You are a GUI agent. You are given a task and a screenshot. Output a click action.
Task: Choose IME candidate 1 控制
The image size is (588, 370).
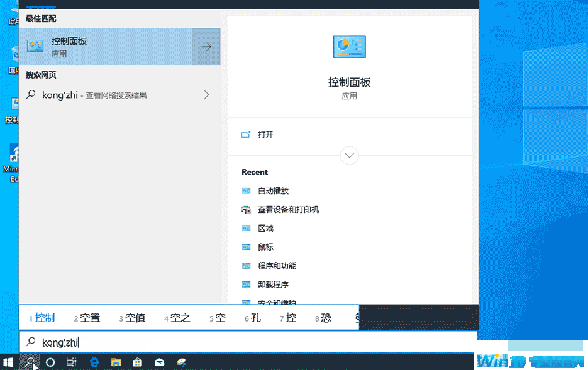[x=42, y=318]
